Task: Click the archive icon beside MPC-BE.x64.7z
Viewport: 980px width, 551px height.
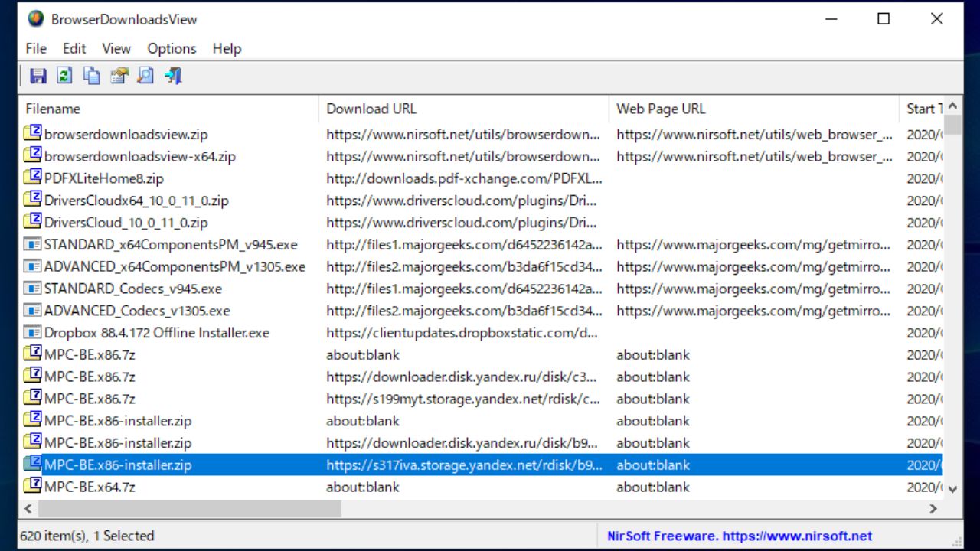Action: (x=32, y=487)
